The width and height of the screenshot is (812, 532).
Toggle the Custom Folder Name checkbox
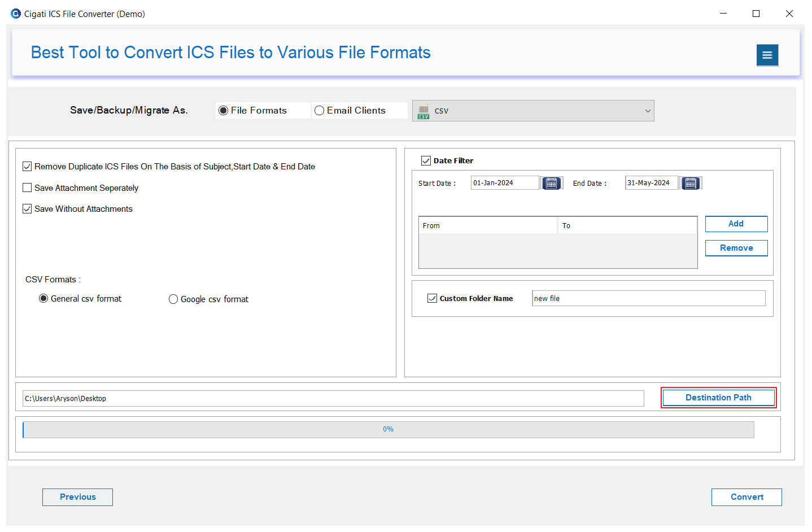pyautogui.click(x=433, y=298)
